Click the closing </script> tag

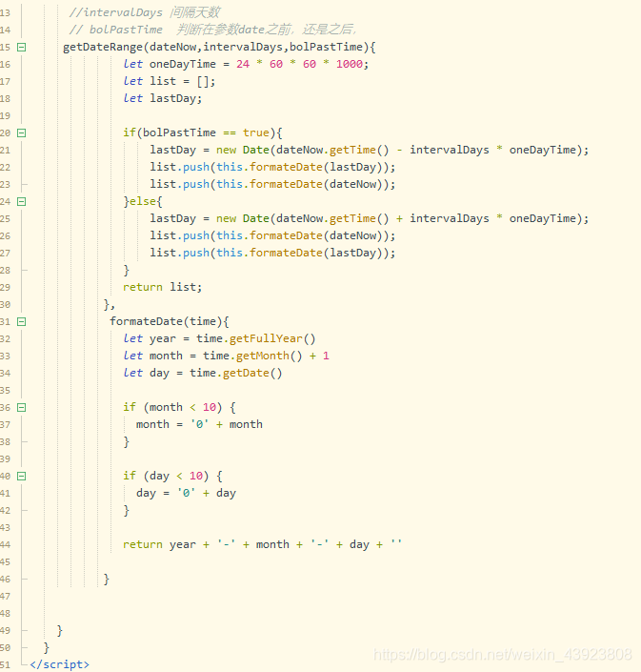tap(59, 664)
